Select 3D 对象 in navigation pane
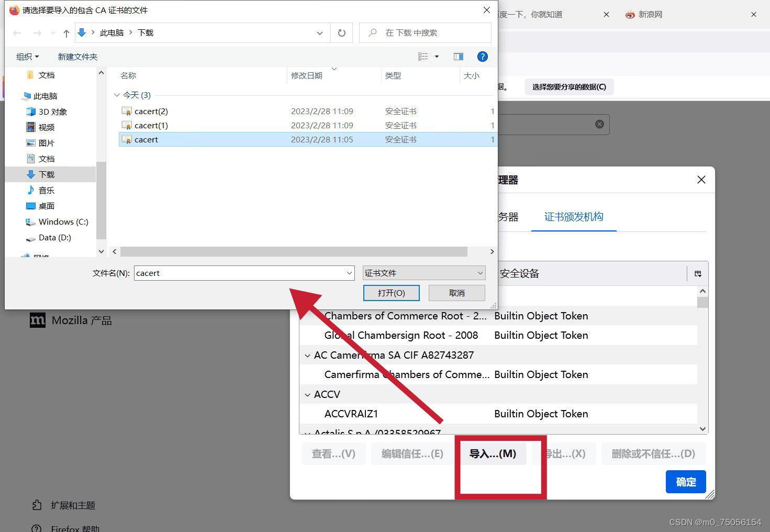This screenshot has height=532, width=770. click(x=52, y=112)
